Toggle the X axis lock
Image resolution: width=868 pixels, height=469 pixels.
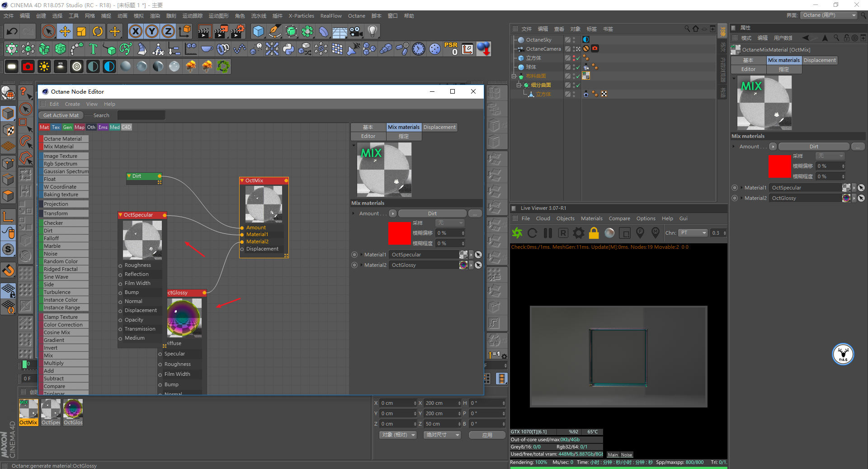tap(136, 32)
